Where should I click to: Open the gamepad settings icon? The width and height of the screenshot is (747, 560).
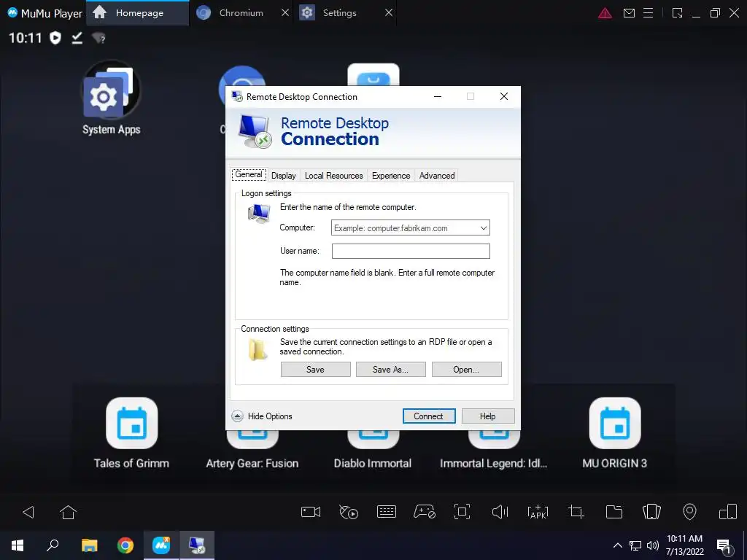(x=424, y=512)
